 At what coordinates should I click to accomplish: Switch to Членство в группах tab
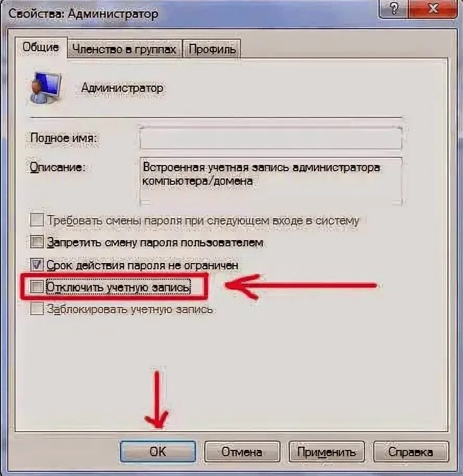tap(124, 49)
